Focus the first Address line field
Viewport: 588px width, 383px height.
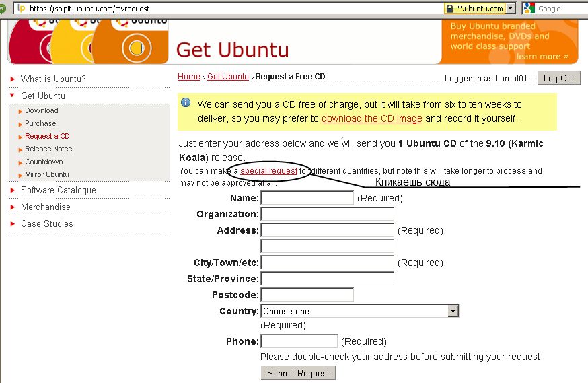[328, 230]
